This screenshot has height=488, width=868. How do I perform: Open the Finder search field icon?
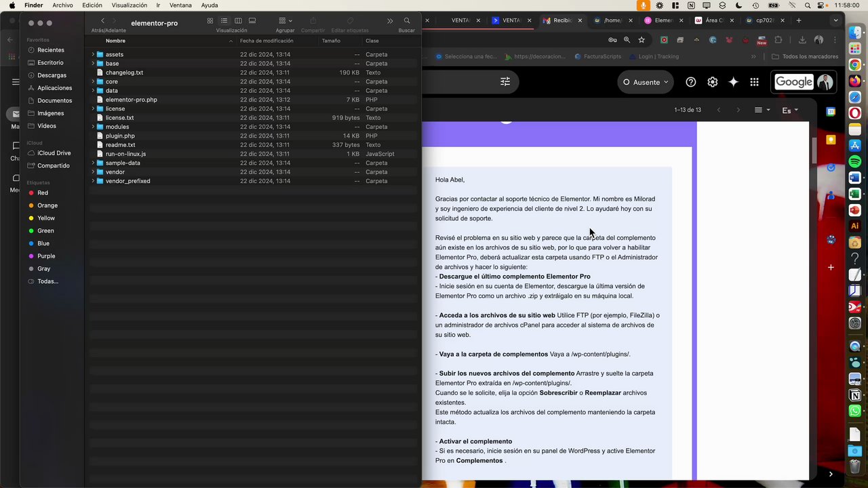point(407,21)
